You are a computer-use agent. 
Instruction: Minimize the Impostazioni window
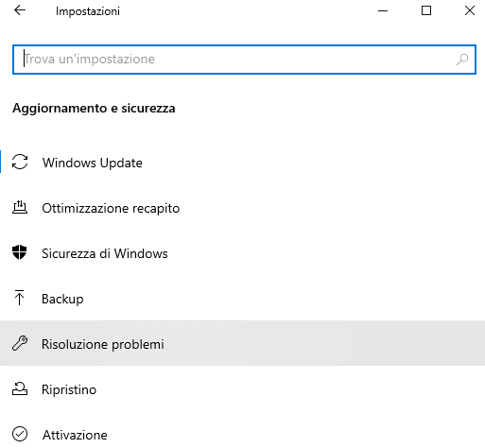[383, 10]
